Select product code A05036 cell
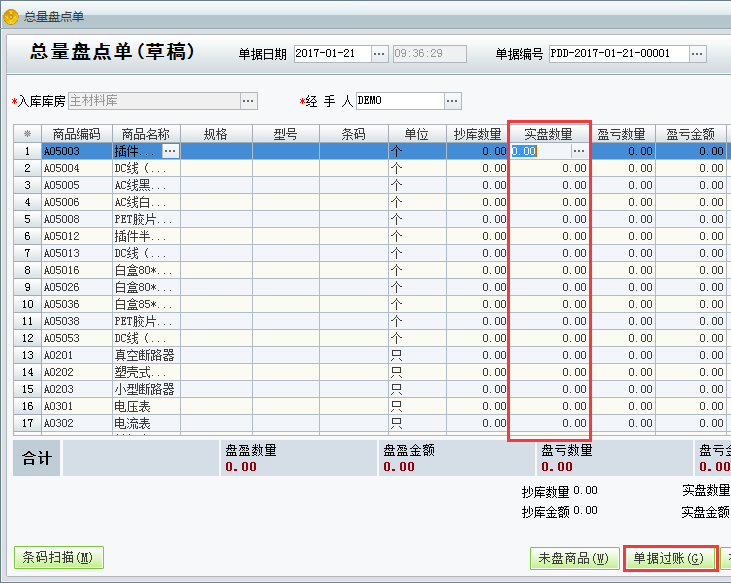This screenshot has width=731, height=583. (x=77, y=304)
